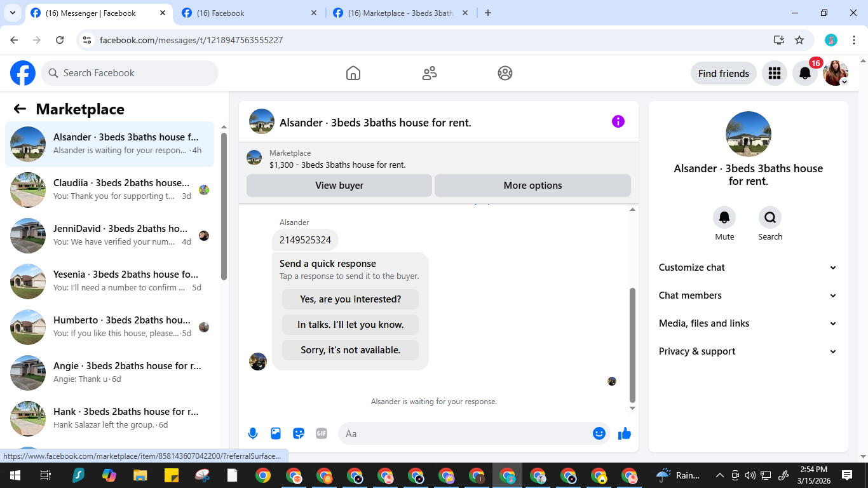Image resolution: width=868 pixels, height=488 pixels.
Task: Show hidden system tray icons
Action: [x=720, y=475]
